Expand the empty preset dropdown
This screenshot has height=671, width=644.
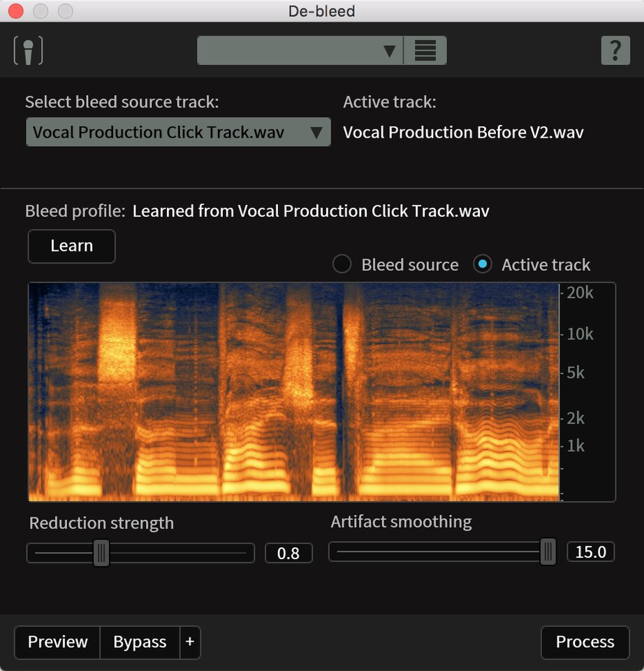[x=300, y=51]
